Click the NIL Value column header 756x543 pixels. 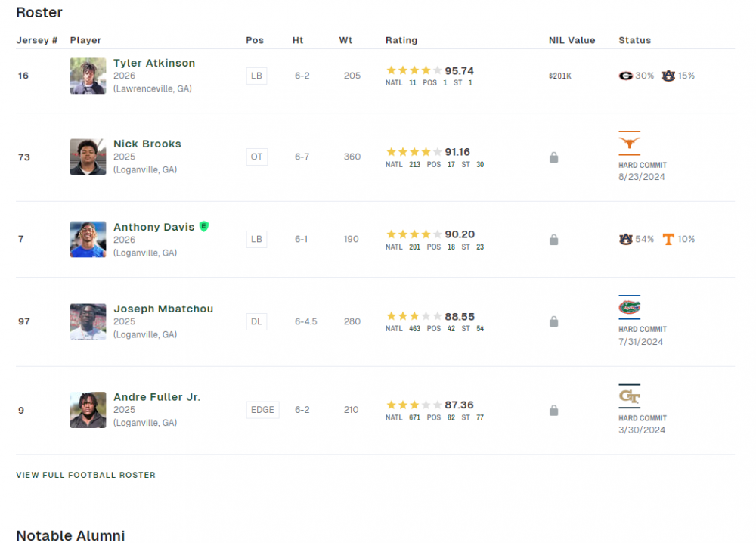click(572, 40)
